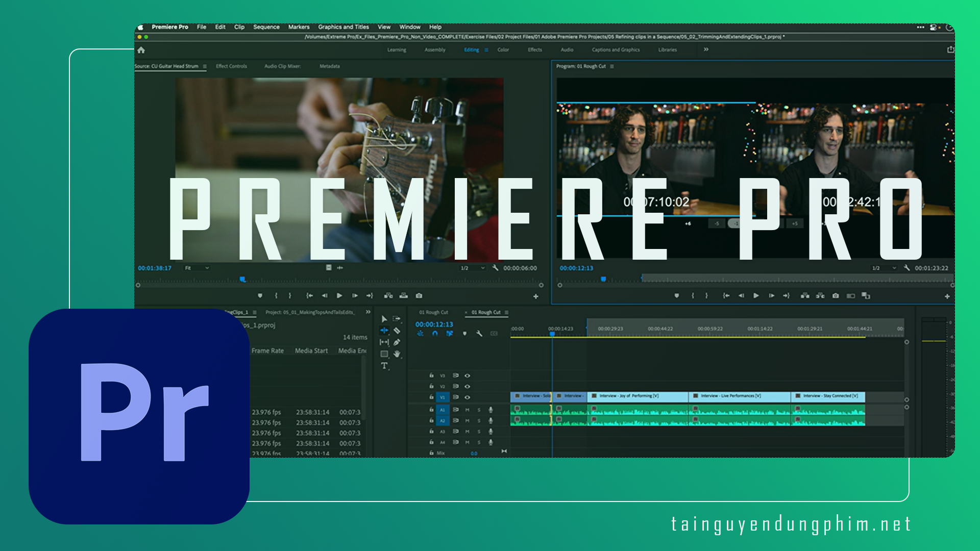Select the Type tool
Image resolution: width=980 pixels, height=551 pixels.
tap(384, 366)
